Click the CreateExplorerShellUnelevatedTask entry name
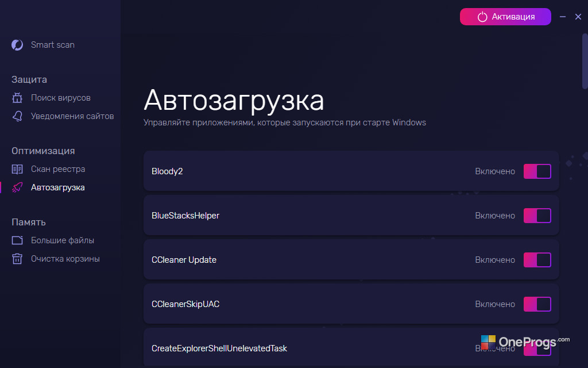 [x=219, y=348]
